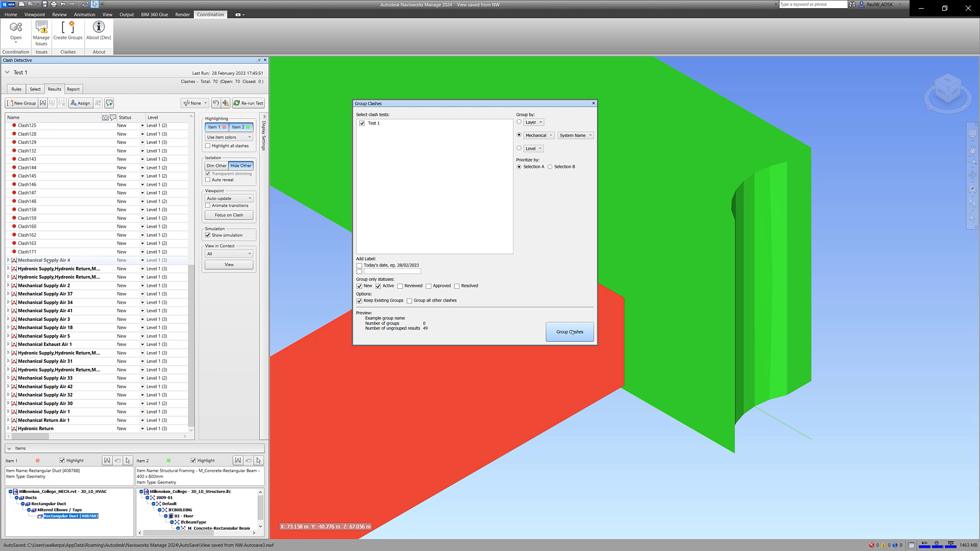The width and height of the screenshot is (980, 551).
Task: Open the System Name dropdown
Action: click(x=575, y=135)
